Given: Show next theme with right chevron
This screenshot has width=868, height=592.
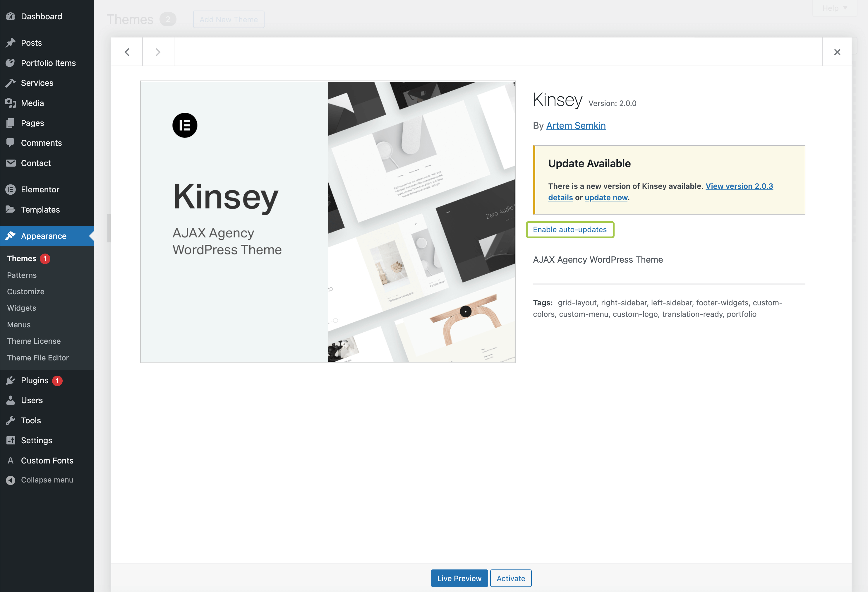Looking at the screenshot, I should (x=158, y=52).
